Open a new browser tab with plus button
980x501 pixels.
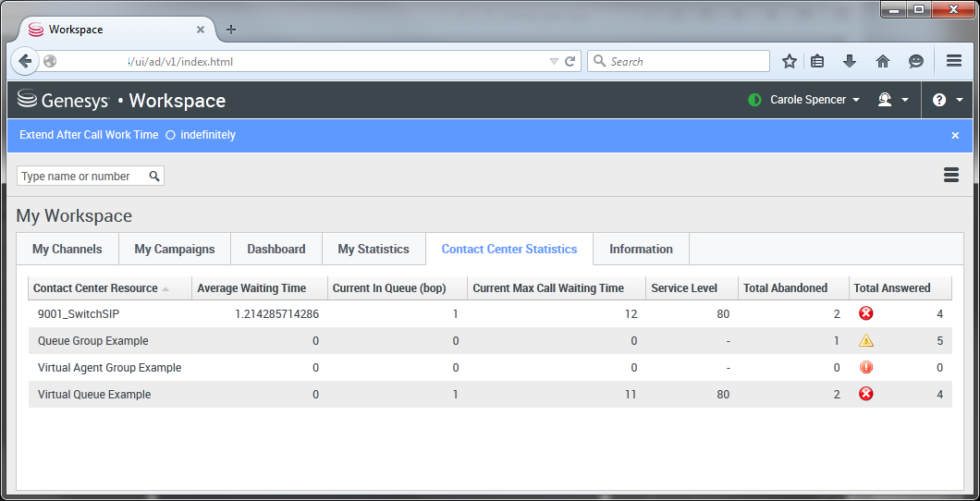(x=231, y=30)
